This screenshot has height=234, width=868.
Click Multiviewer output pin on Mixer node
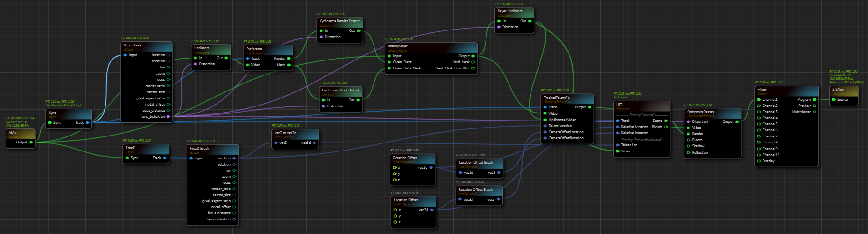pyautogui.click(x=815, y=112)
